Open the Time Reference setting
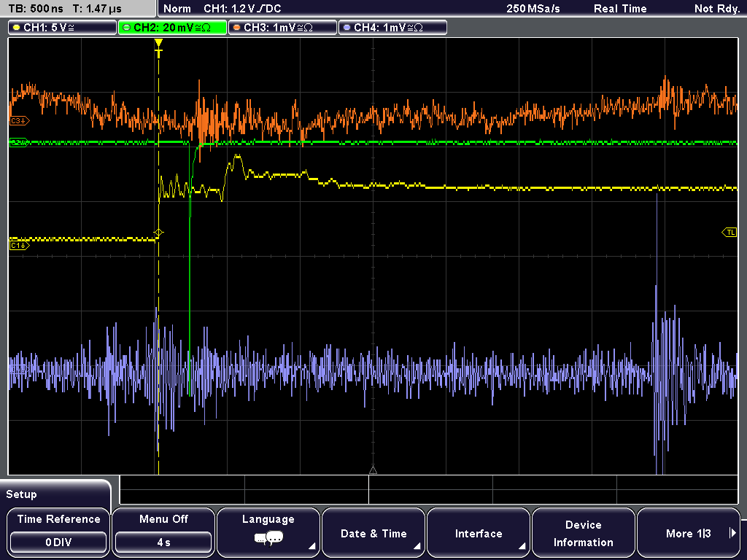 [58, 532]
